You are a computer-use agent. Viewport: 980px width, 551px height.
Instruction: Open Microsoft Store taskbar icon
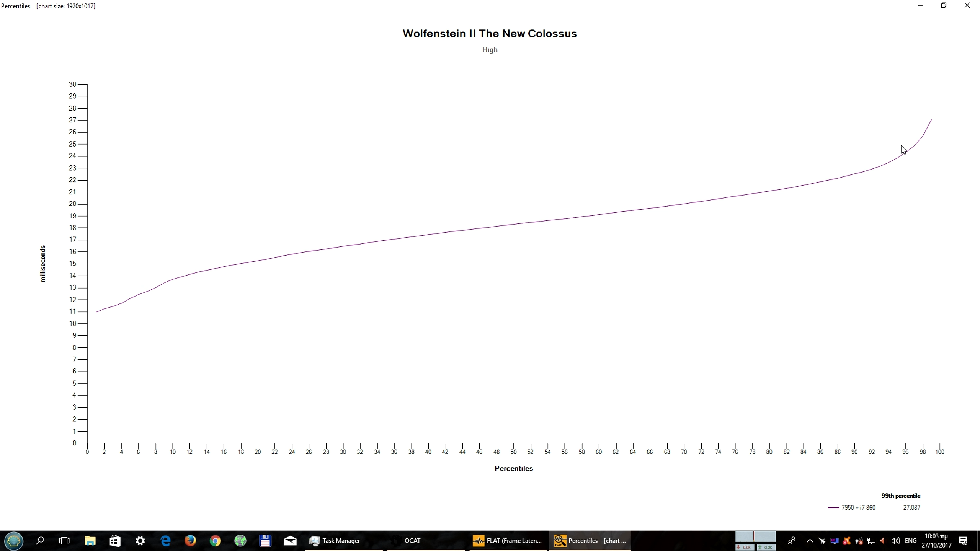click(115, 541)
